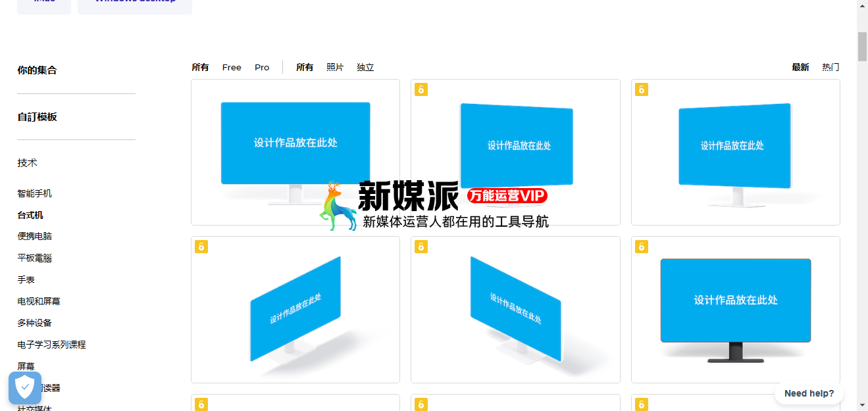Click lock badge on bottom-row middle card
868x411 pixels.
(421, 404)
